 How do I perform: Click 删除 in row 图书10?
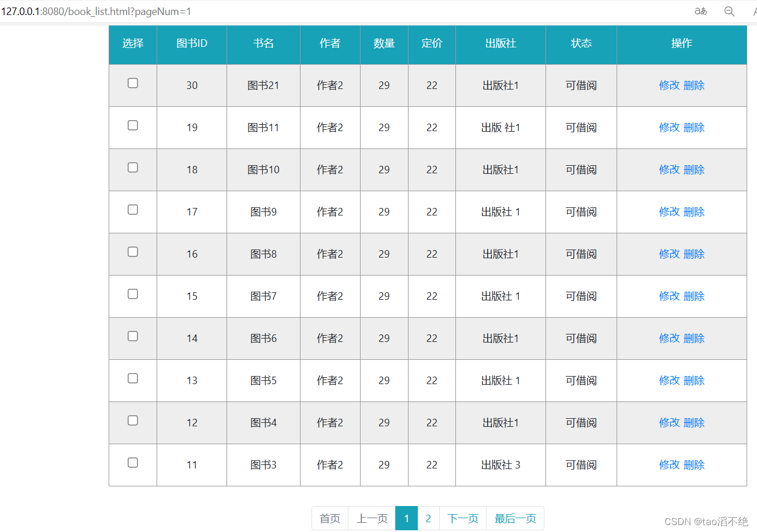tap(694, 170)
